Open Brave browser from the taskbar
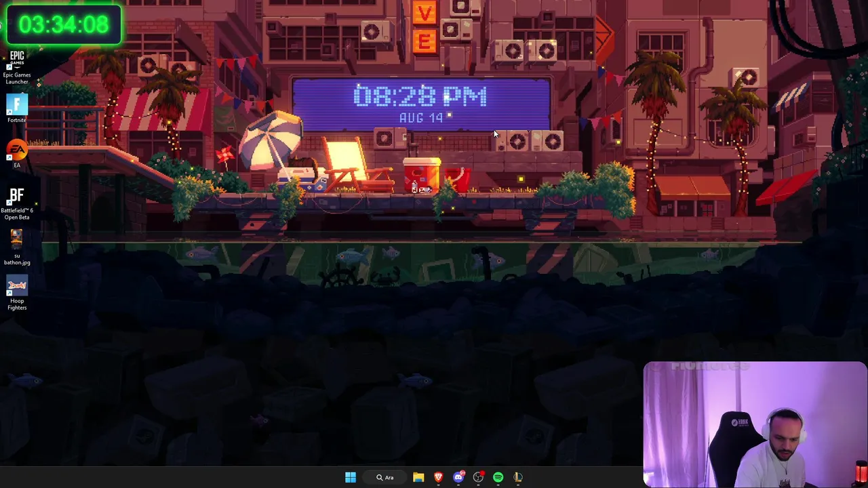The height and width of the screenshot is (488, 868). [438, 477]
